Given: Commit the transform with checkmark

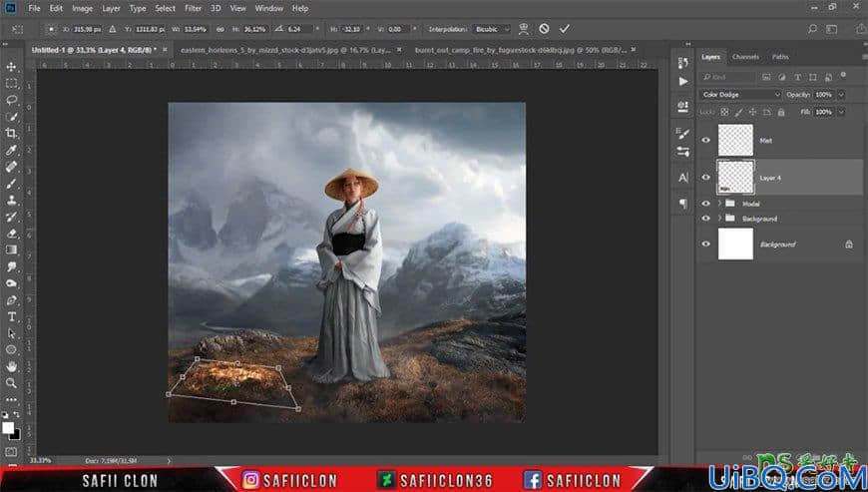Looking at the screenshot, I should (564, 29).
